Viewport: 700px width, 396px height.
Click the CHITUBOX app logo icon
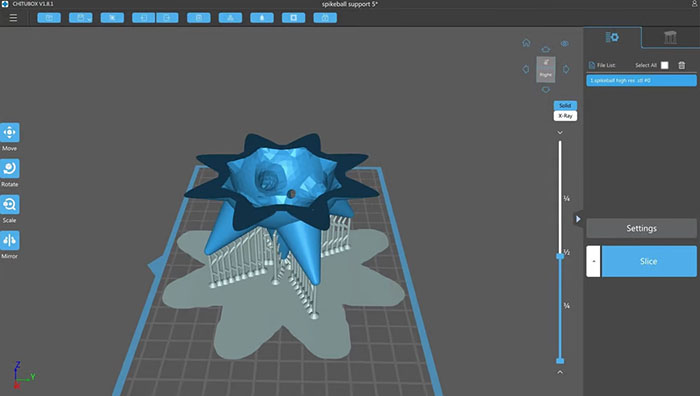click(5, 4)
